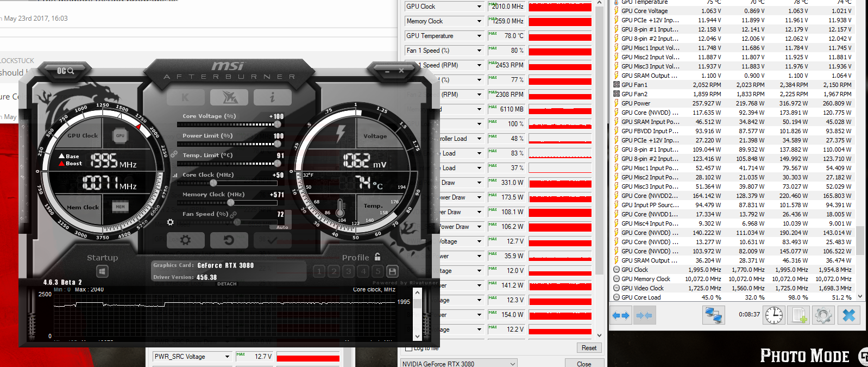Viewport: 868px width, 367px height.
Task: Open HWiNFO remote network monitoring icon
Action: click(x=713, y=315)
